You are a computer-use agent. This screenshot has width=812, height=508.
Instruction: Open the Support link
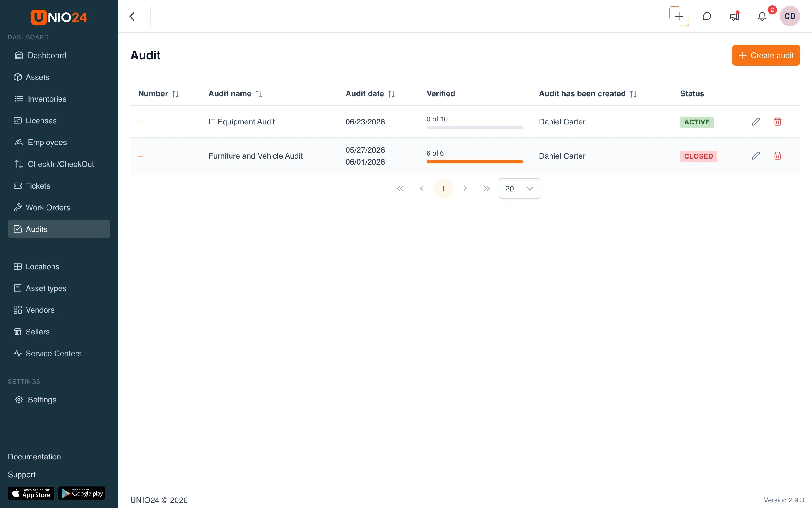[x=21, y=474]
